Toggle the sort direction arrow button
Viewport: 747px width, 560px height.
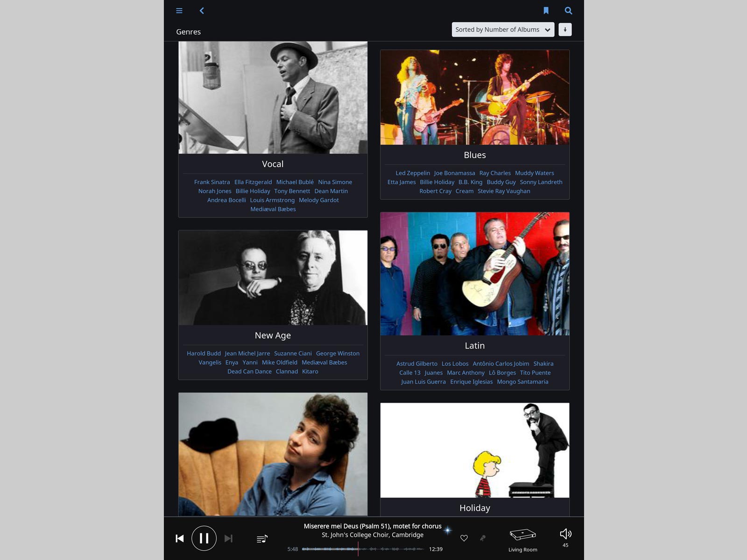tap(565, 29)
